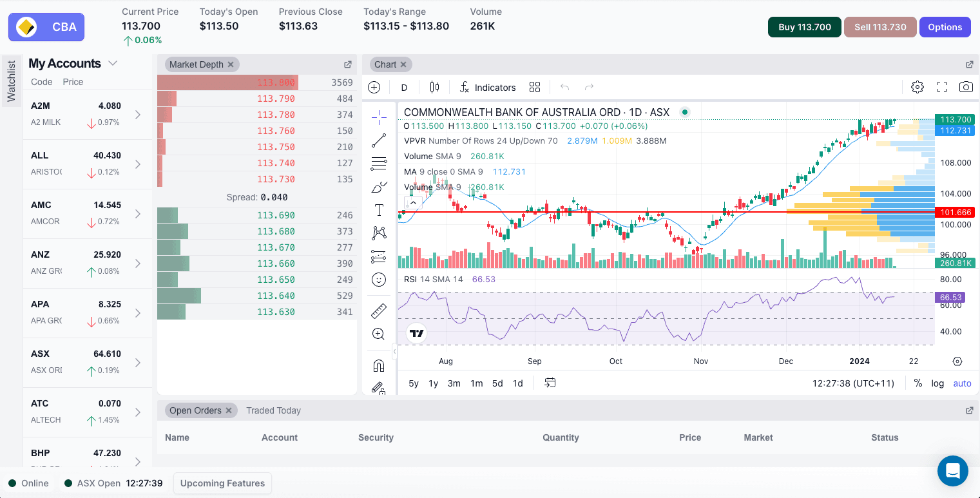Close the Chart tab

[403, 64]
